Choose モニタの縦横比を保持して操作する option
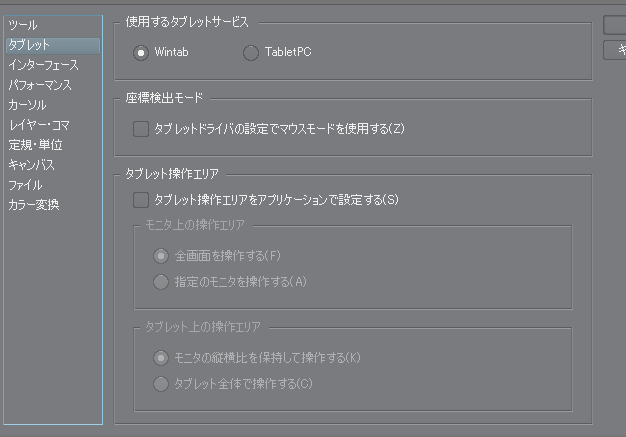The width and height of the screenshot is (626, 437). point(161,358)
